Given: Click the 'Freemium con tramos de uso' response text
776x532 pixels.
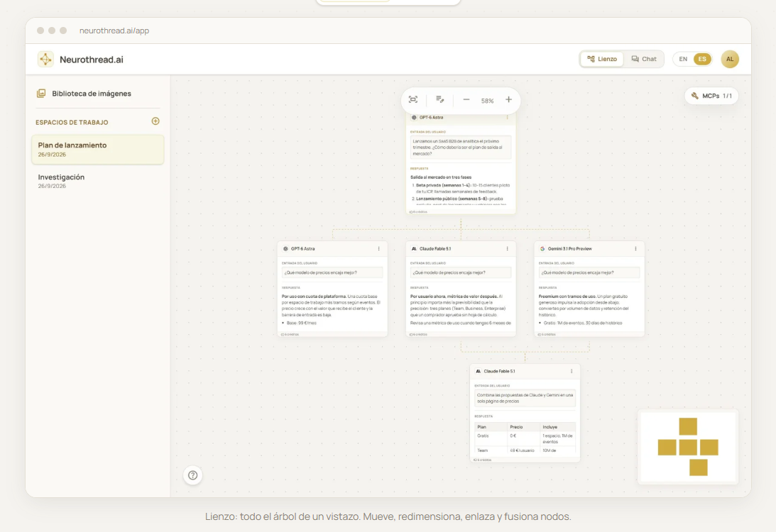Looking at the screenshot, I should pyautogui.click(x=567, y=297).
